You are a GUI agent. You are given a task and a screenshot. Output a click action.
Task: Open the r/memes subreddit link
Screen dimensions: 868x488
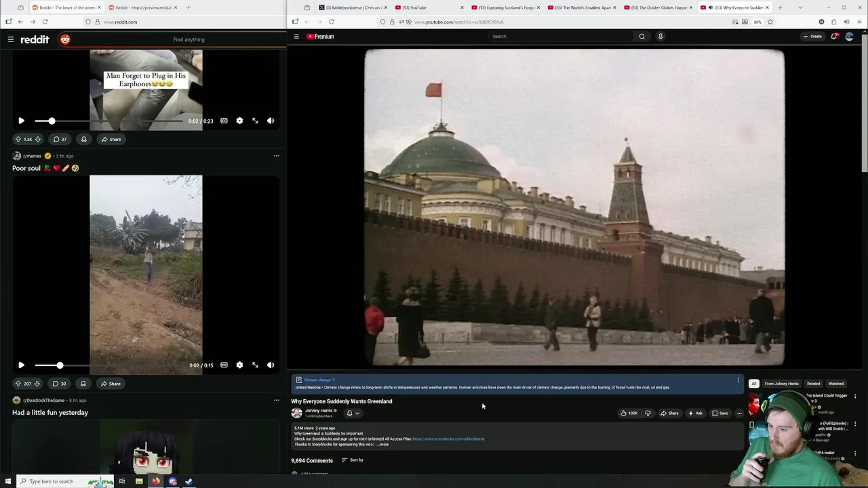(x=33, y=156)
